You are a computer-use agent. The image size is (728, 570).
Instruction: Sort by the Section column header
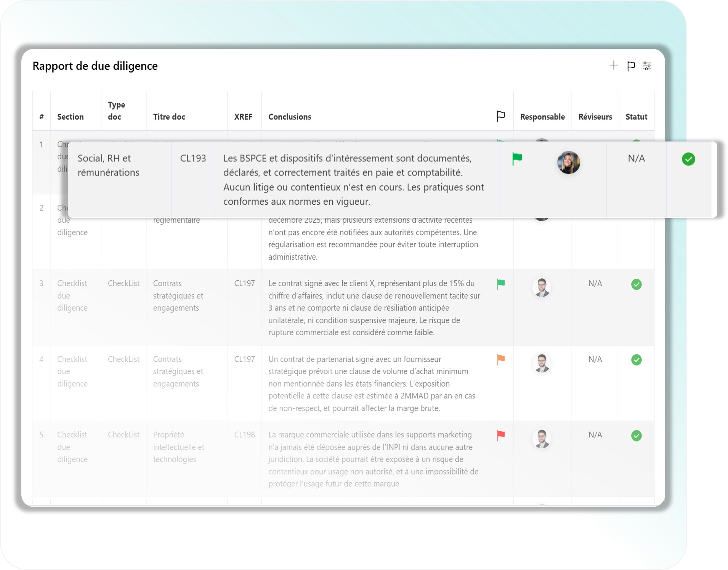(71, 117)
